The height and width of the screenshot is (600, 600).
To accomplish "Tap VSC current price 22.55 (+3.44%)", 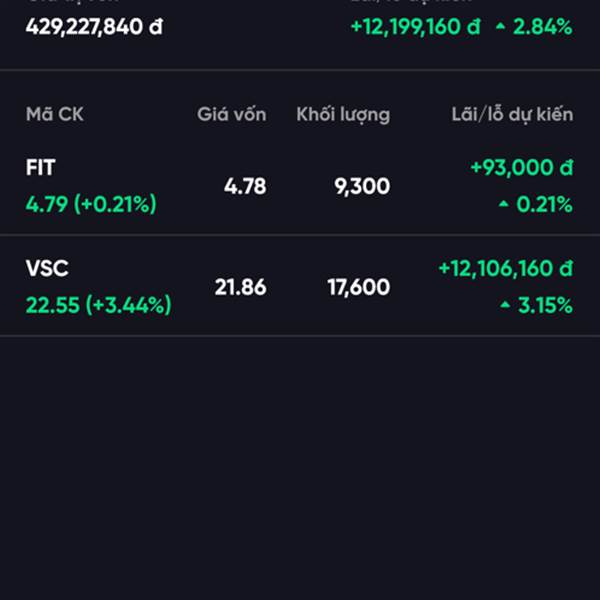I will (98, 305).
